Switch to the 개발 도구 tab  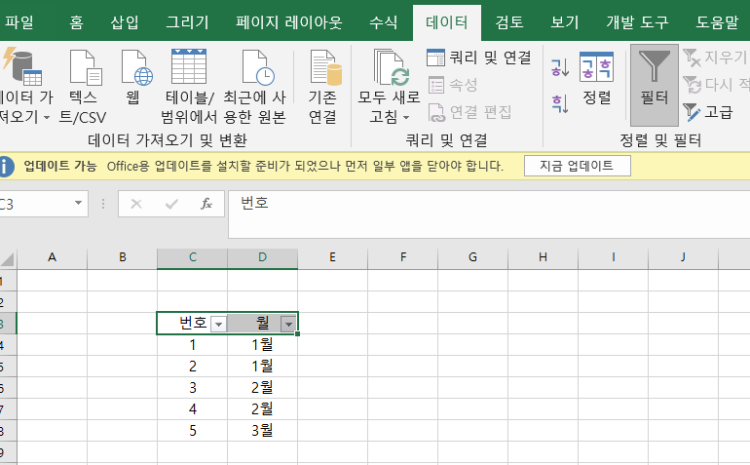coord(637,22)
